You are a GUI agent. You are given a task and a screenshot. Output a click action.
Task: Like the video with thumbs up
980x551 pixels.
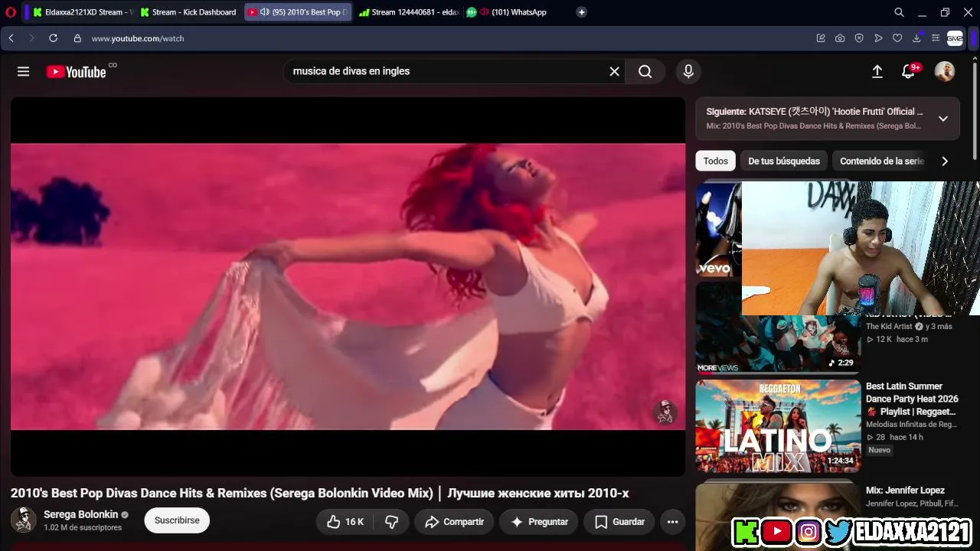coord(345,522)
